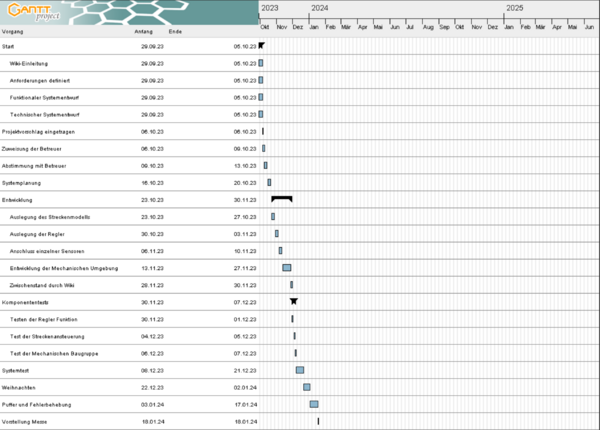Click the Vorgang column header

[13, 32]
